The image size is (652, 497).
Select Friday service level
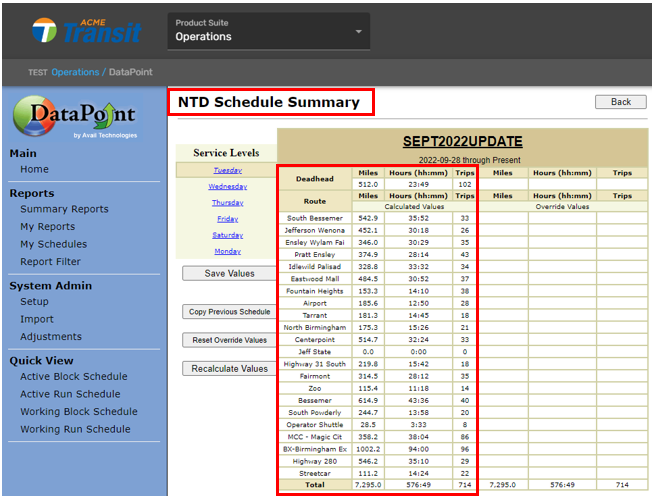tap(227, 219)
